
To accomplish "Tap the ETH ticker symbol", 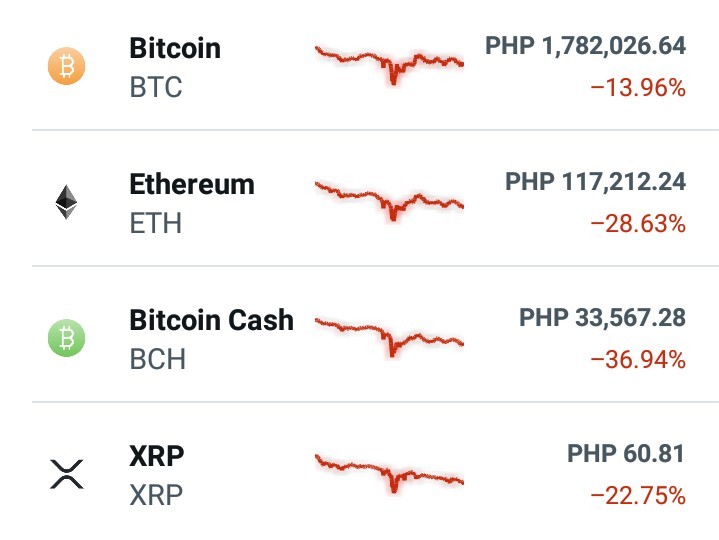I will pos(156,223).
